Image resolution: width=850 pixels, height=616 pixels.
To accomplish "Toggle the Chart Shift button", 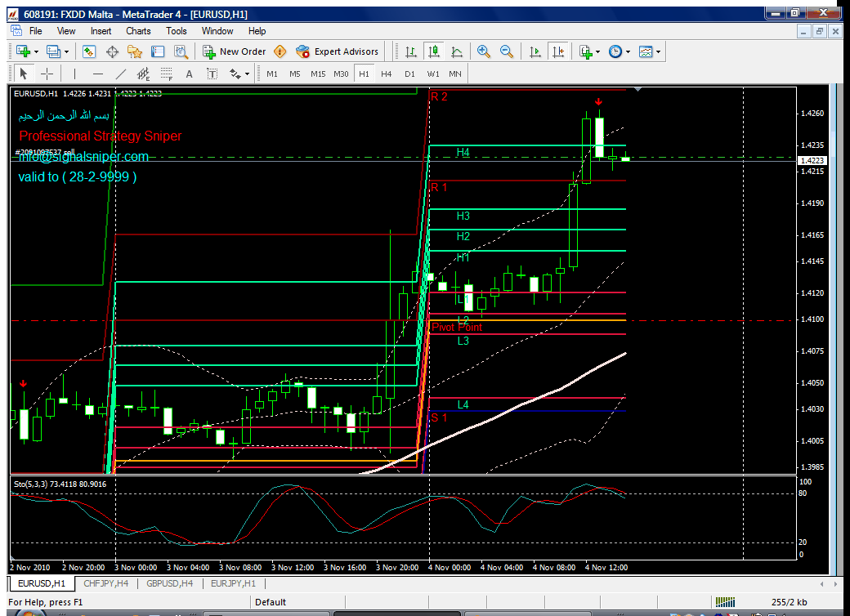I will [x=558, y=51].
